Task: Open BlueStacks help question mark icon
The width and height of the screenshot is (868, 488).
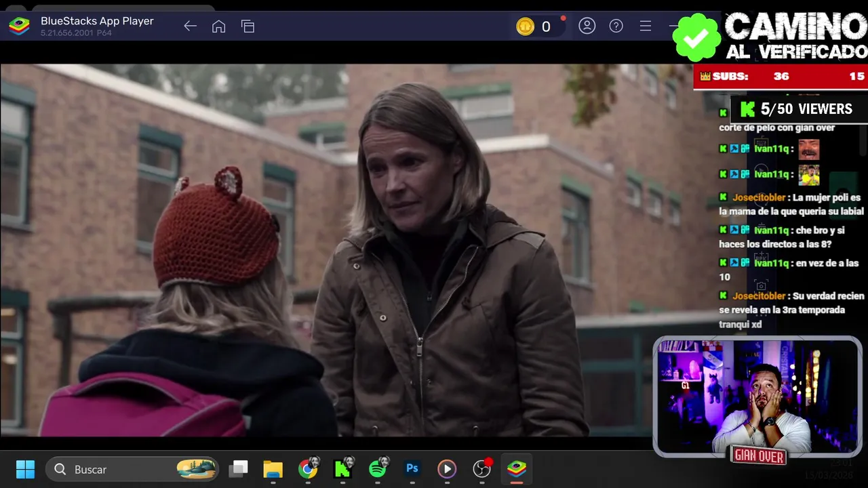Action: point(616,26)
